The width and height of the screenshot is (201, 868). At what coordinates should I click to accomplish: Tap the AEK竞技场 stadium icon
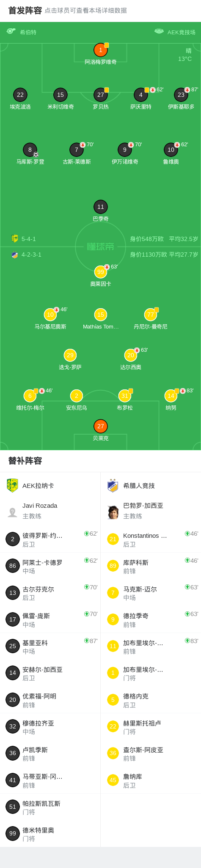click(159, 31)
